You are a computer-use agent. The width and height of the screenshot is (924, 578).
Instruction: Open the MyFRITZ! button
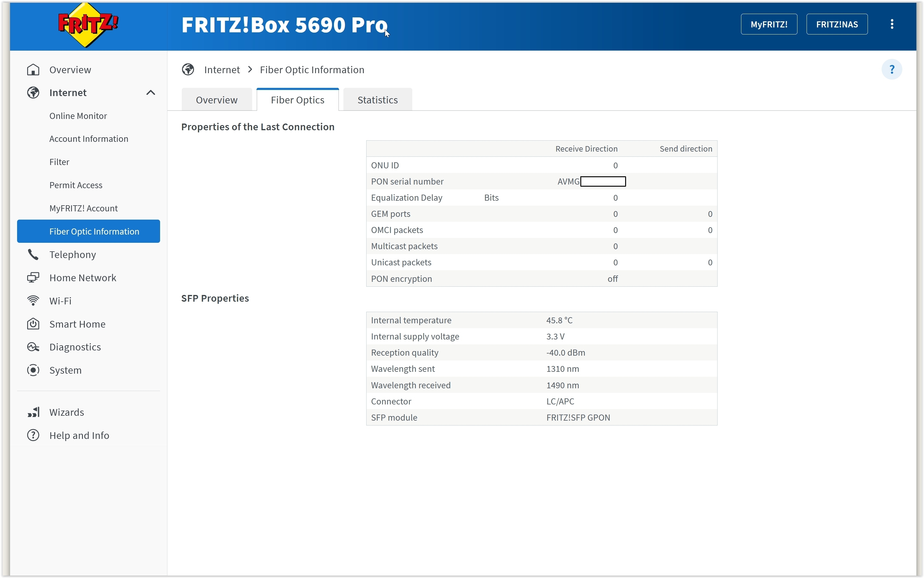[x=769, y=24]
